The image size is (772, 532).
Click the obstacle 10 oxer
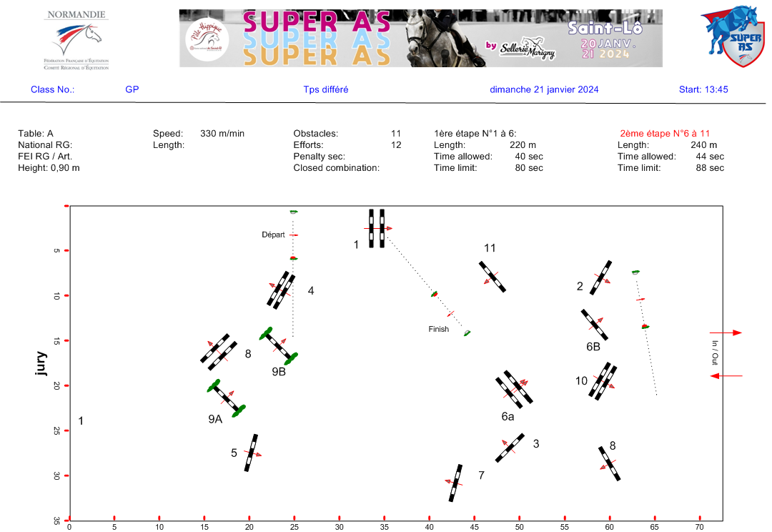(x=603, y=380)
